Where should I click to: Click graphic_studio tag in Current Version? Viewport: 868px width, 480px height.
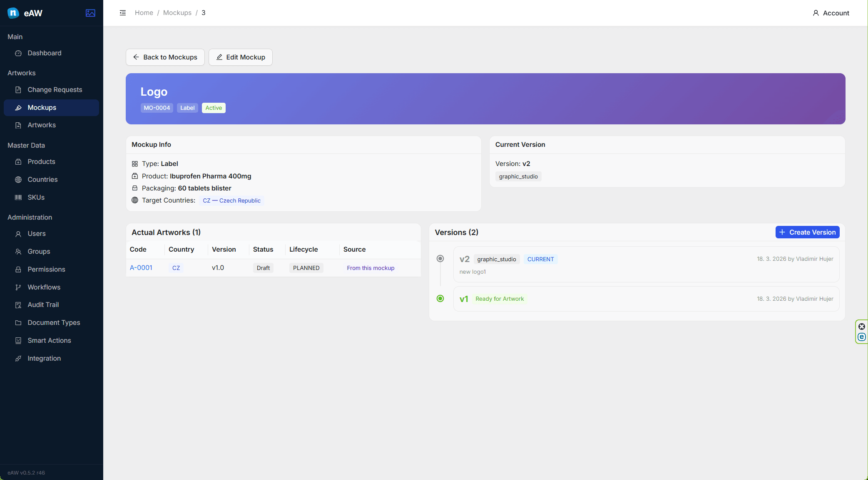point(518,176)
